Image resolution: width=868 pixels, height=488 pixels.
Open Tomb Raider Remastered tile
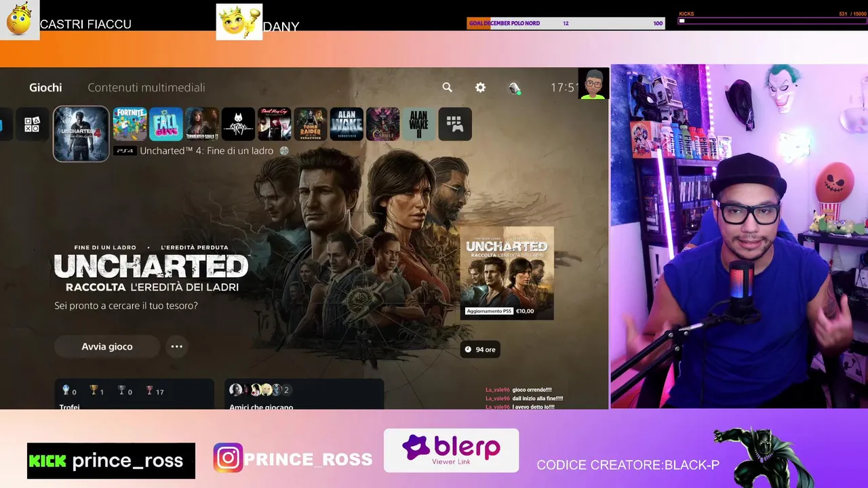click(311, 124)
